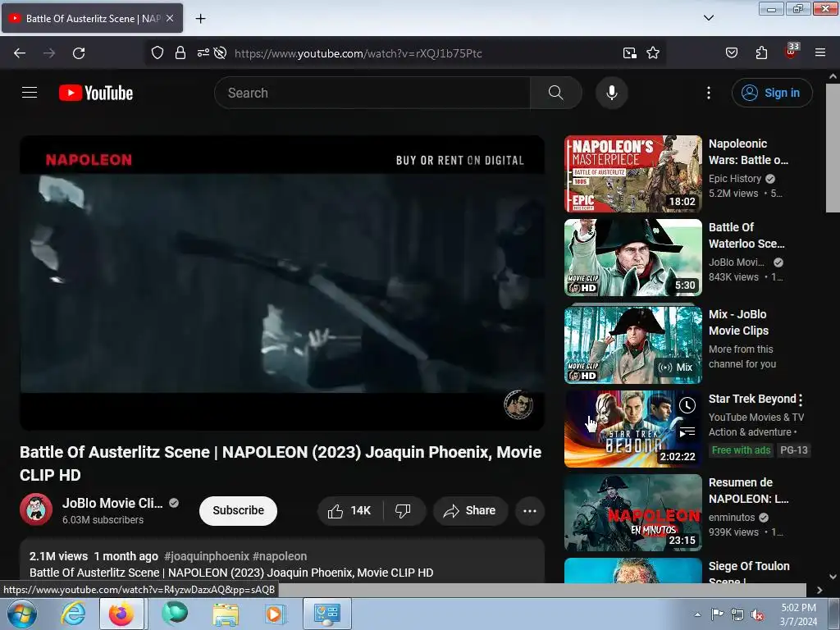Click the autoplay blocked icon
Screen dimensions: 840x630
pos(220,53)
